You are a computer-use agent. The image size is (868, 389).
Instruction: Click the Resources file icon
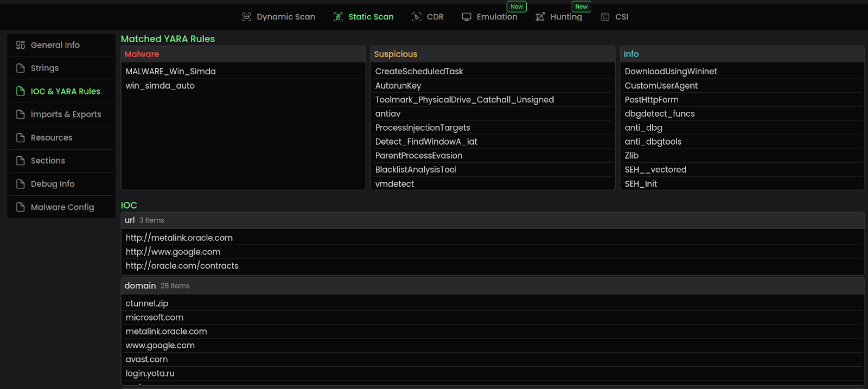21,138
